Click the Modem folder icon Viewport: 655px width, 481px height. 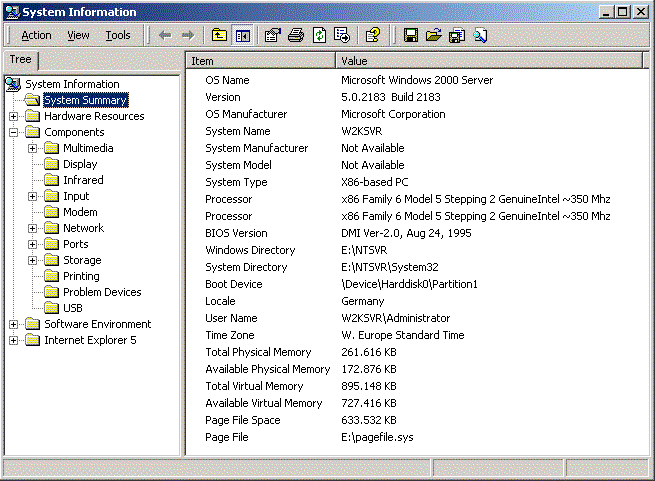(51, 212)
